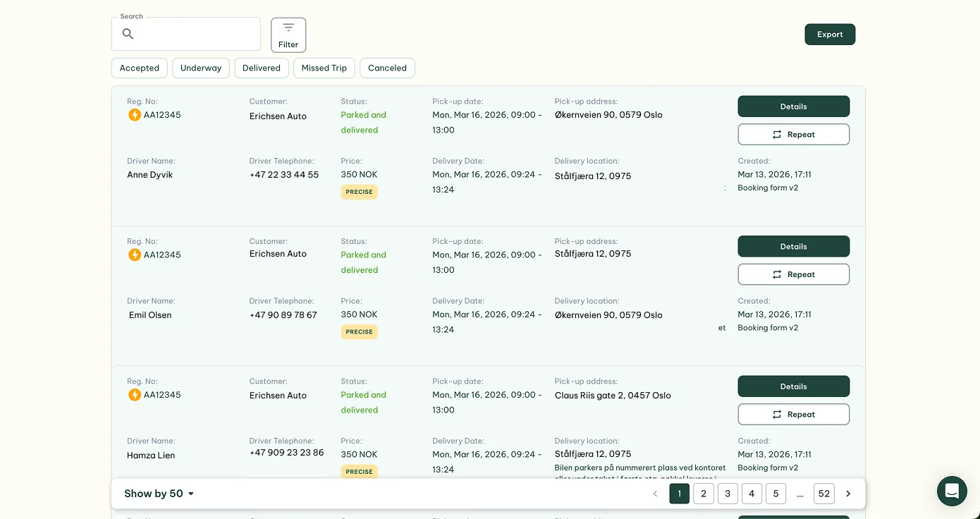Click the repeat arrows icon on Emil Olsen's Repeat button
The image size is (980, 519).
tap(777, 274)
